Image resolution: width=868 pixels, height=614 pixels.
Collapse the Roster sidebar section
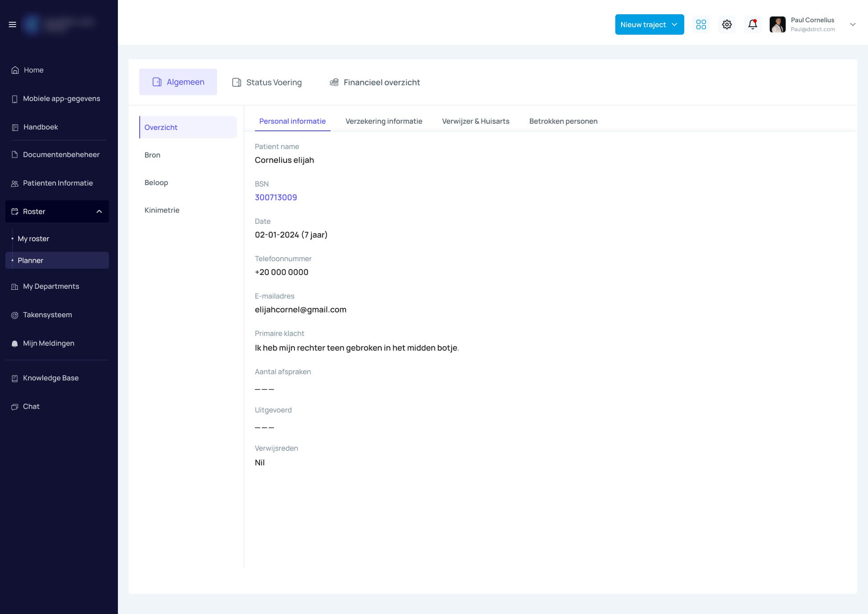point(99,212)
